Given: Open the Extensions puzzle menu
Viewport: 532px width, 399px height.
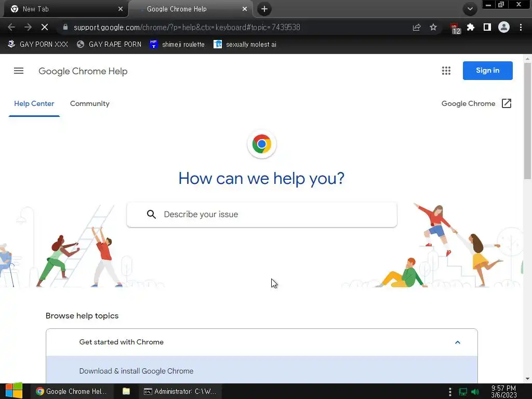Looking at the screenshot, I should coord(471,27).
